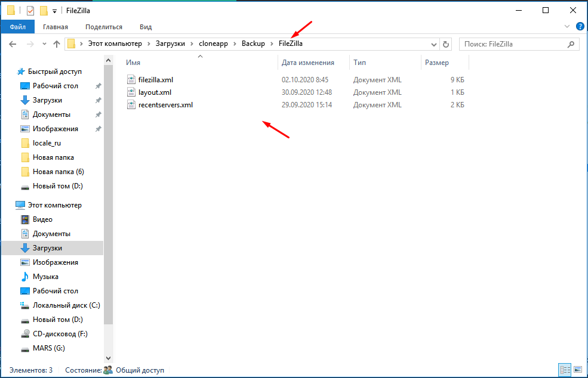Image resolution: width=588 pixels, height=378 pixels.
Task: Collapse the ribbon chevron
Action: (567, 27)
